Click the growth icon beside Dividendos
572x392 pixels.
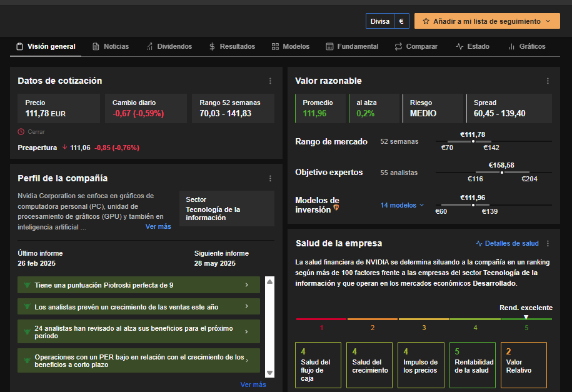click(x=149, y=46)
